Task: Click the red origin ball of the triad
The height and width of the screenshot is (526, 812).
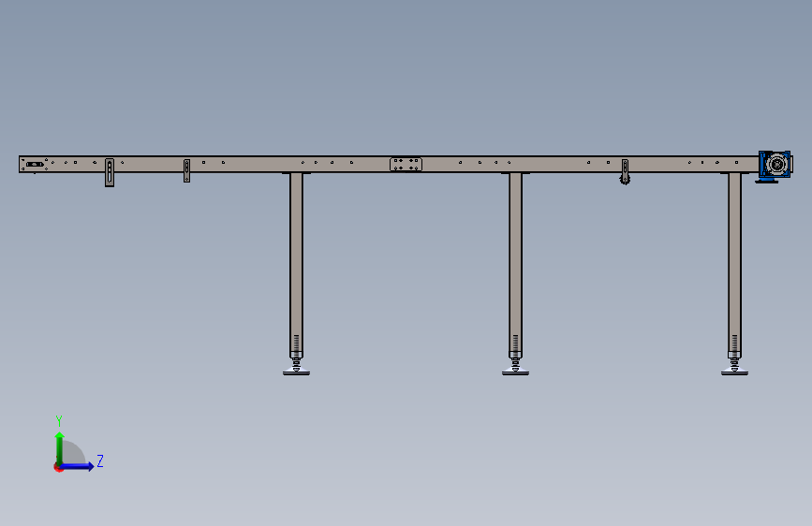Action: pyautogui.click(x=58, y=467)
